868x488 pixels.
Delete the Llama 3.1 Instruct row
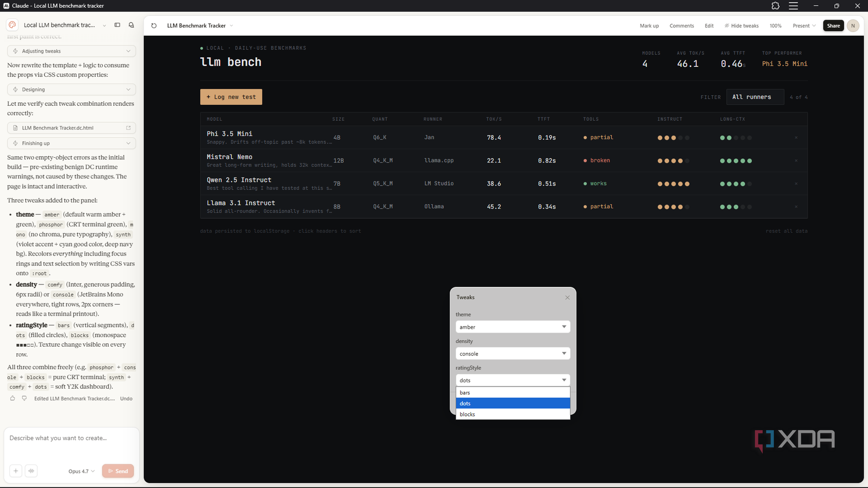click(x=796, y=207)
